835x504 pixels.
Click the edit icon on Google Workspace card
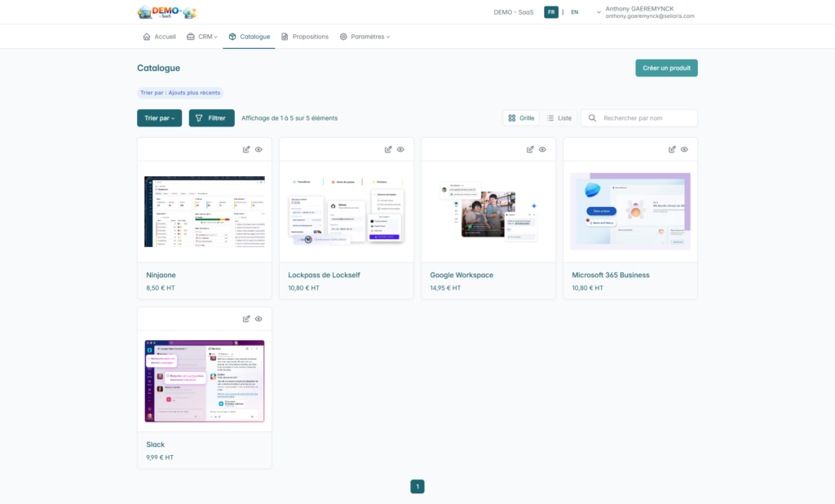click(530, 149)
